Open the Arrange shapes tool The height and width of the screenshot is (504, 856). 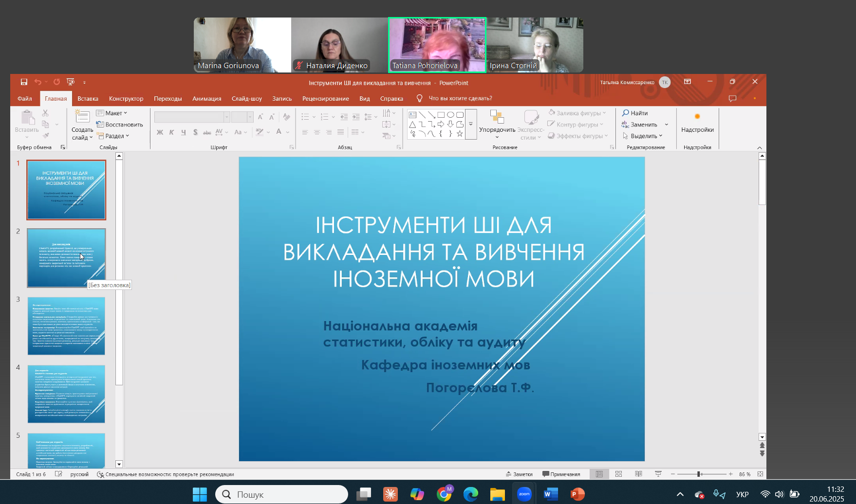(497, 121)
